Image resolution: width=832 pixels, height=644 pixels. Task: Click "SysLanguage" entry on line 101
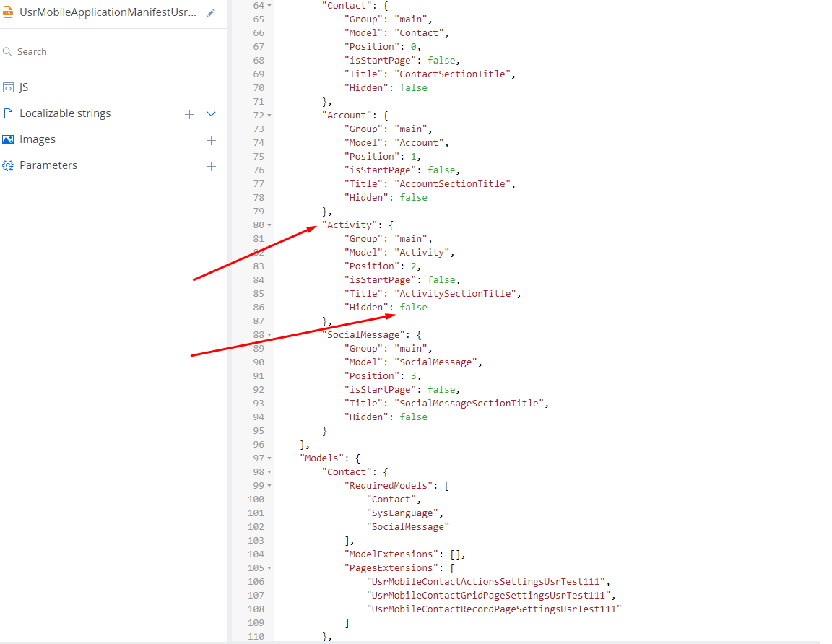402,513
